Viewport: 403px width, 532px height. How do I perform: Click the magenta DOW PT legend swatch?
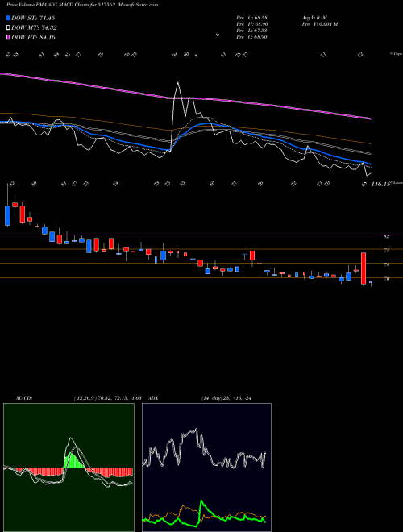[x=9, y=37]
